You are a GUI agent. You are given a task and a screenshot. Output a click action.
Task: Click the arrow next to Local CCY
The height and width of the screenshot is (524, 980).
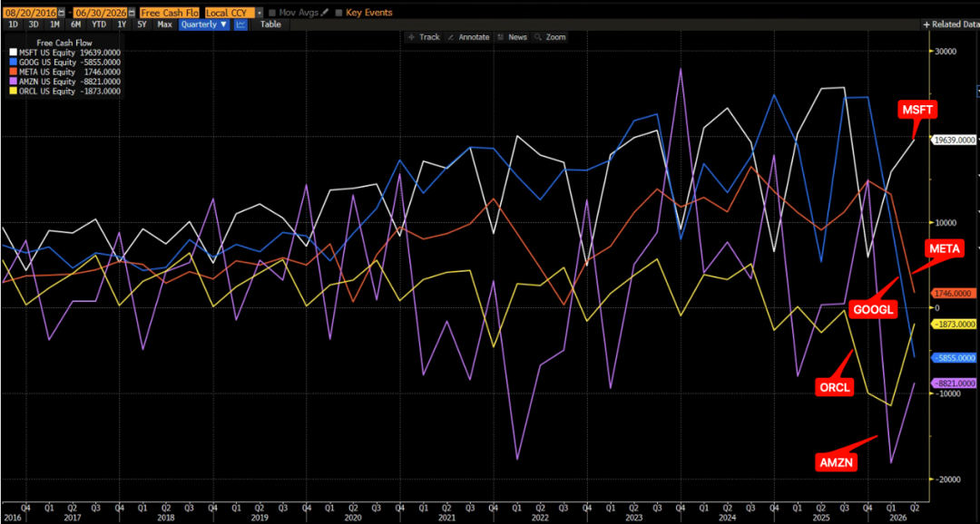point(260,13)
